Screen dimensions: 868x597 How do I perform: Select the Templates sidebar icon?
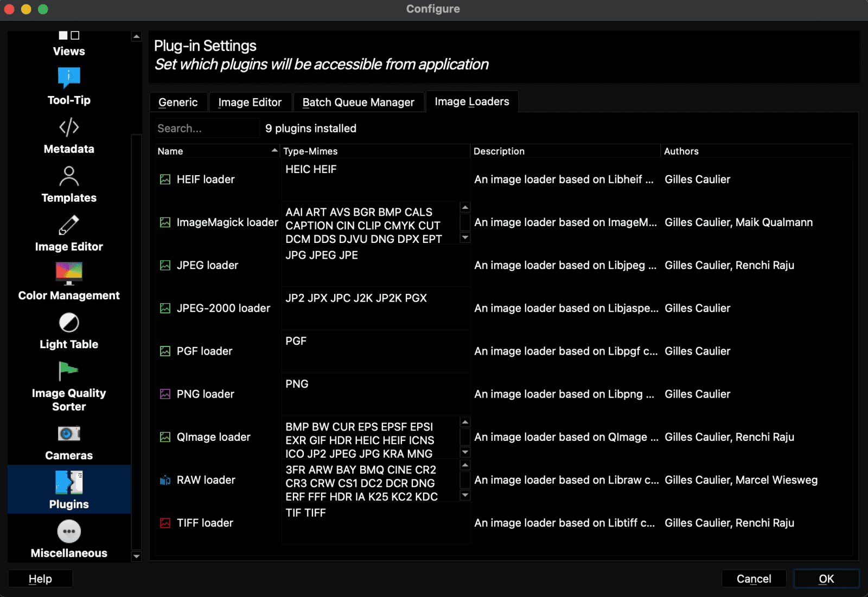click(68, 184)
